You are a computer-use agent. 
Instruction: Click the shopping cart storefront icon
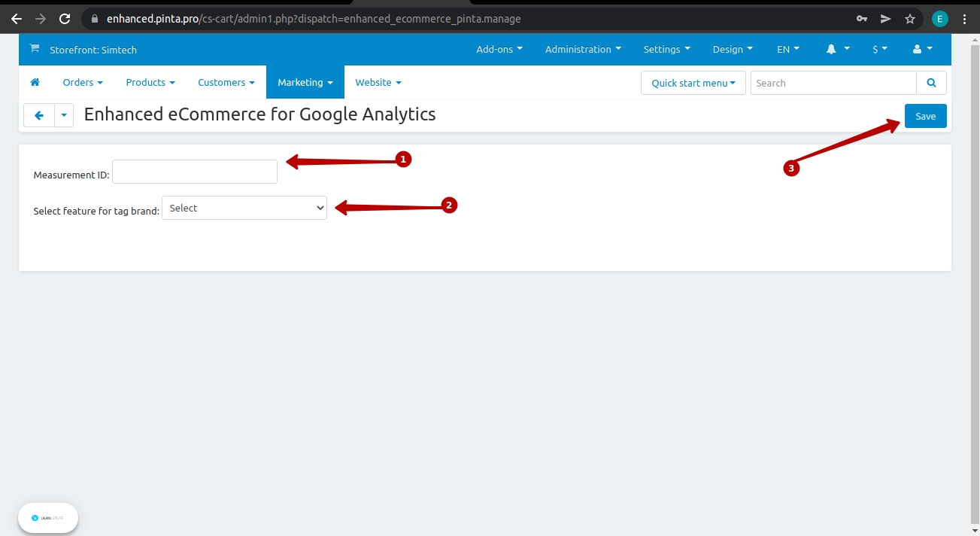34,49
